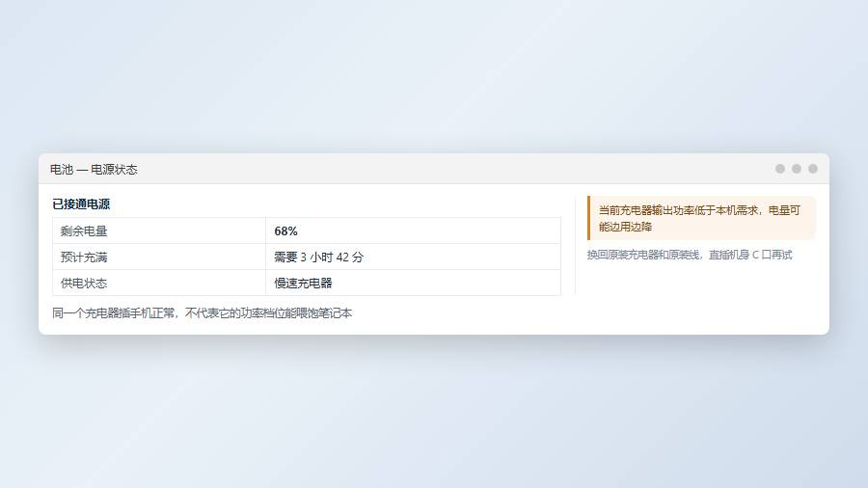
Task: Select the 68% battery value
Action: point(285,230)
